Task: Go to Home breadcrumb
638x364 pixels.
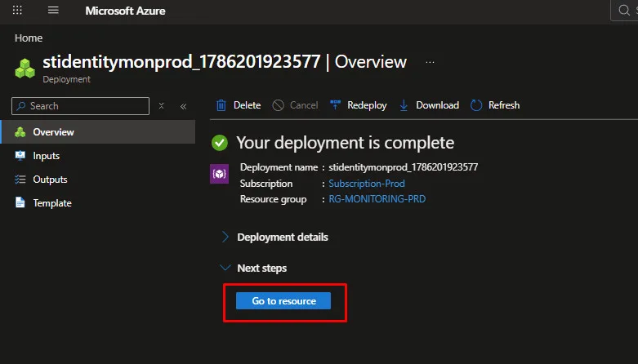Action: pyautogui.click(x=29, y=38)
